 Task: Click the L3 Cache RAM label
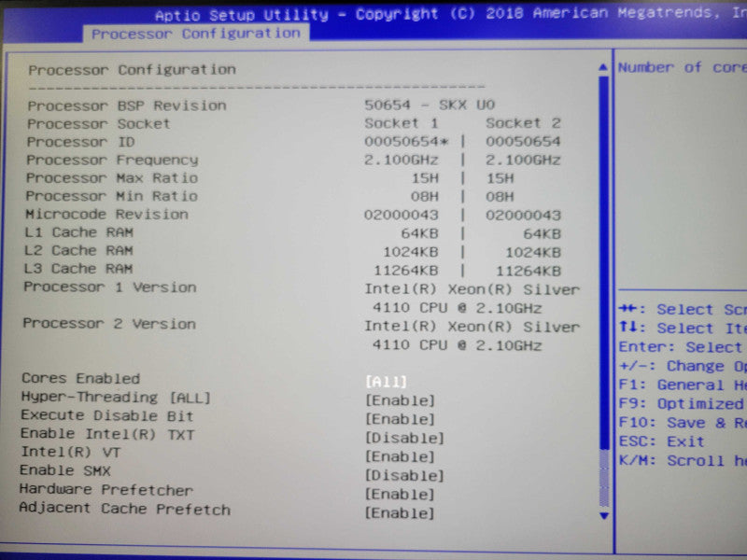click(x=78, y=269)
